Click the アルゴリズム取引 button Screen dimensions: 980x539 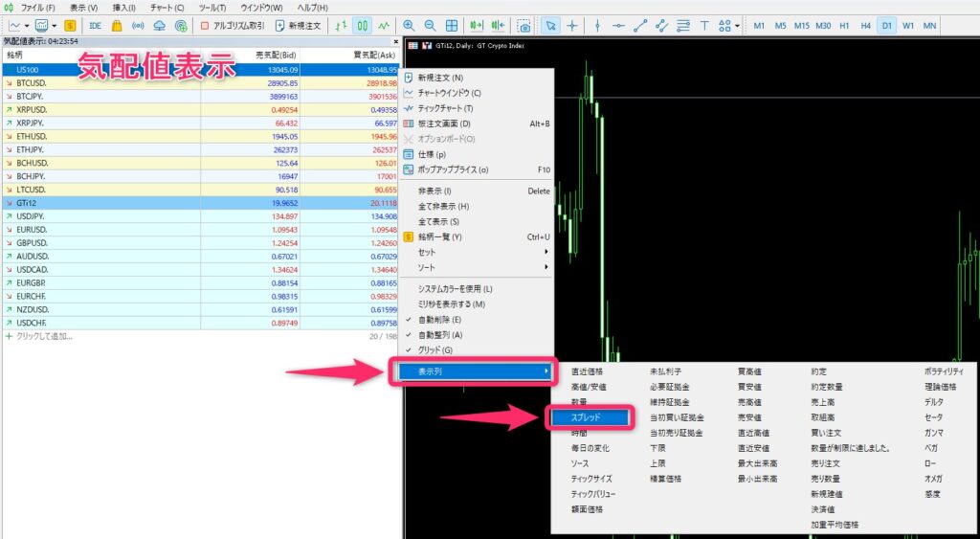(233, 25)
